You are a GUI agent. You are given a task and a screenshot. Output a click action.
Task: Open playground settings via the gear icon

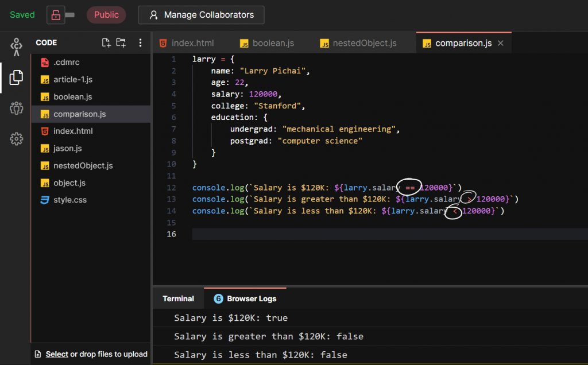(16, 139)
